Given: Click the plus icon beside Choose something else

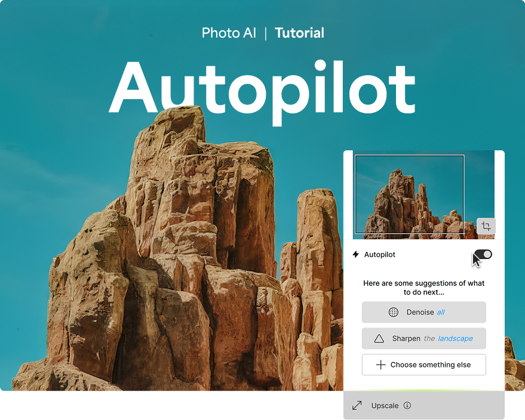Looking at the screenshot, I should [x=380, y=365].
